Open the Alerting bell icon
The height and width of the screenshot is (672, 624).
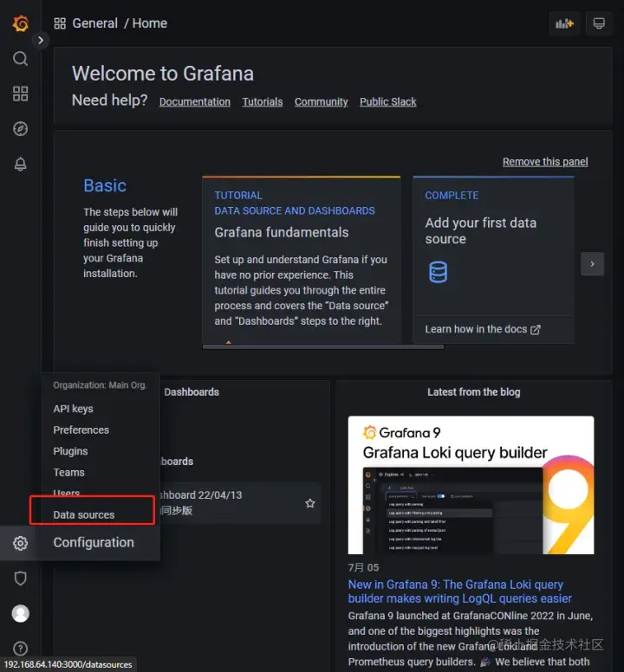20,164
